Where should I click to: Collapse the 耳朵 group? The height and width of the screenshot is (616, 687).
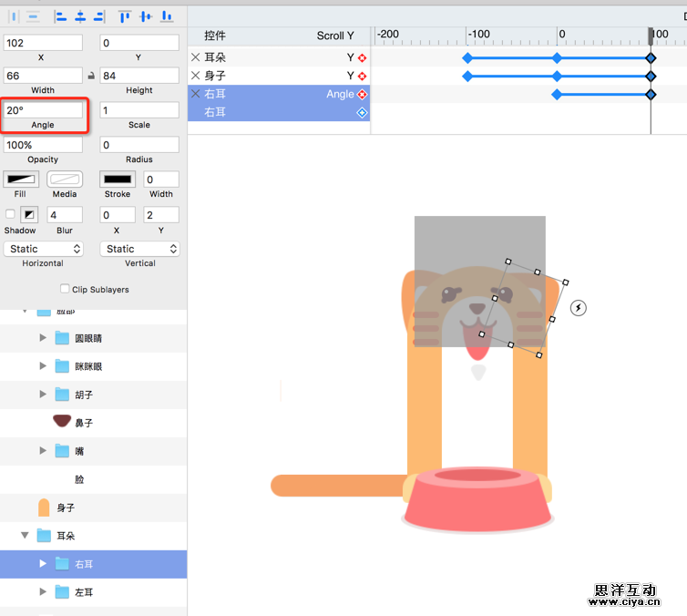[x=25, y=536]
